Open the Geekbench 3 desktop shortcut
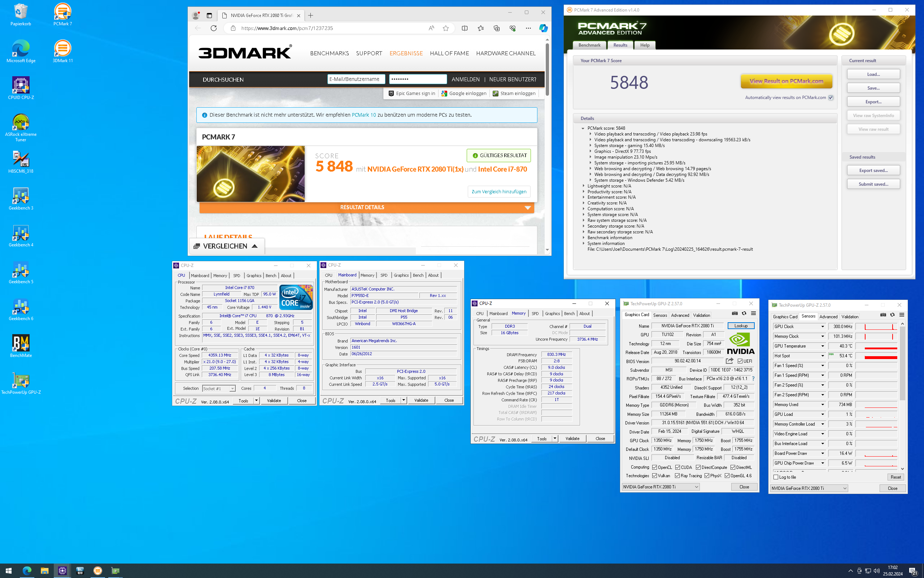 [x=21, y=199]
